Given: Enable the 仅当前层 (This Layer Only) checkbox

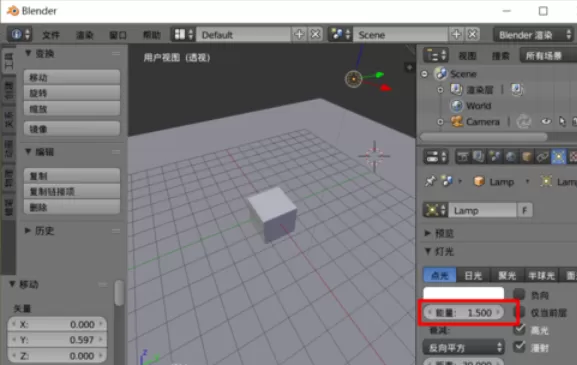Looking at the screenshot, I should click(519, 312).
